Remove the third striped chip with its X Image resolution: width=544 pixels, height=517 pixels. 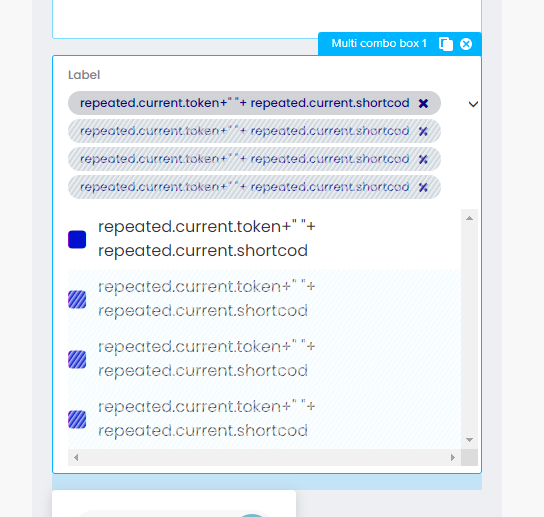tap(423, 160)
